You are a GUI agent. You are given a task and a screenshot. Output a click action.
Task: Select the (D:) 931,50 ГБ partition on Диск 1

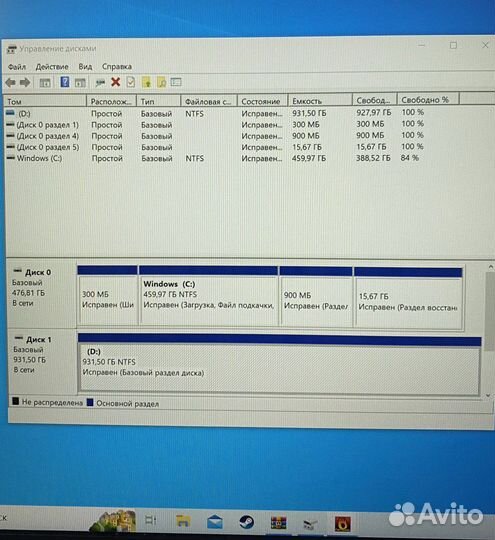[x=279, y=364]
